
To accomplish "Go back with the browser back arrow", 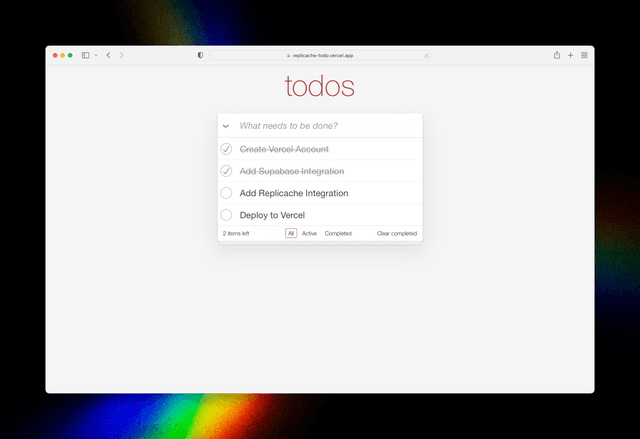I will point(109,55).
